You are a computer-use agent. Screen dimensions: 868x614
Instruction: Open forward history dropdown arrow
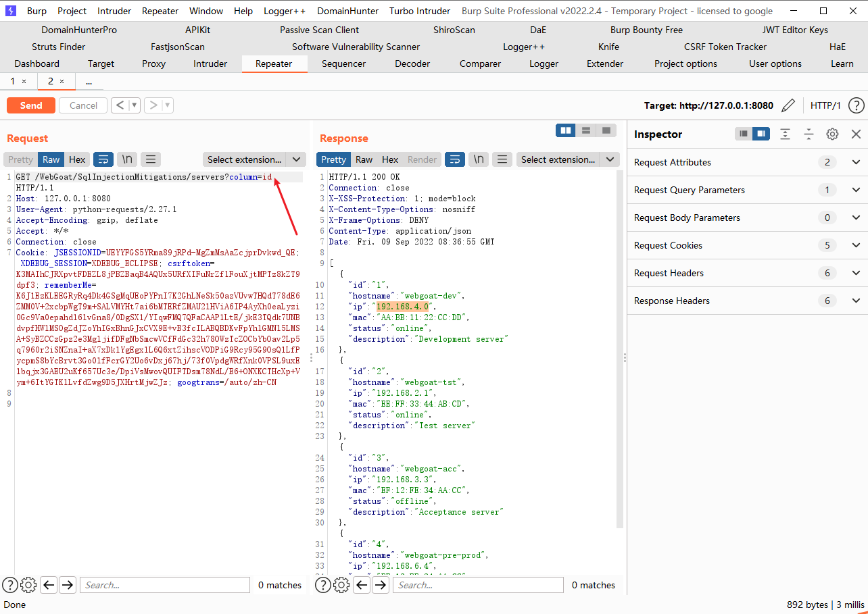click(x=168, y=105)
